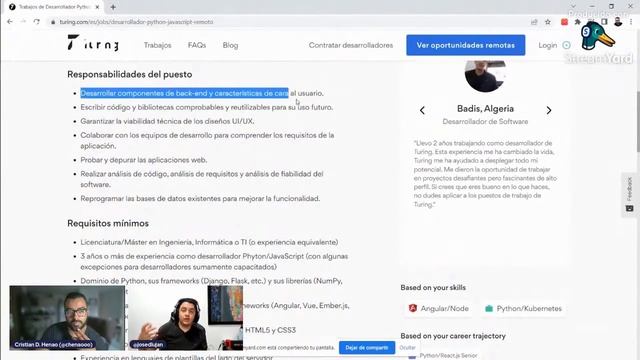Click 'Based on your skills' heading

[x=433, y=287]
